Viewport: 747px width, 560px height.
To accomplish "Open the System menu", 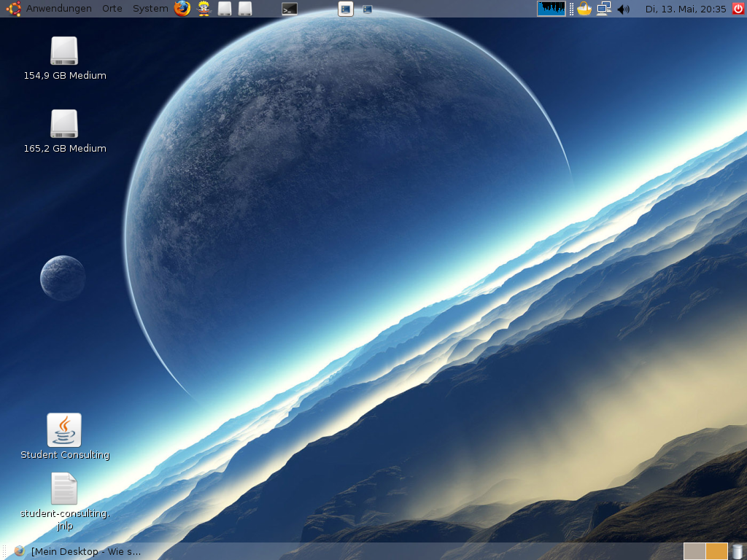I will 150,9.
